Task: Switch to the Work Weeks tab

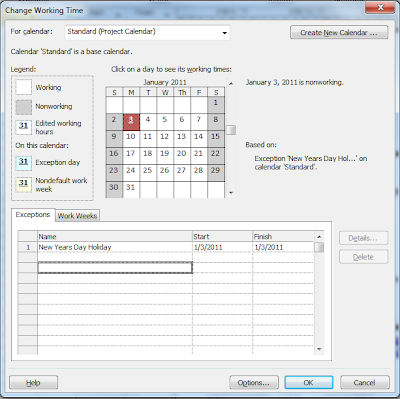Action: [x=77, y=216]
